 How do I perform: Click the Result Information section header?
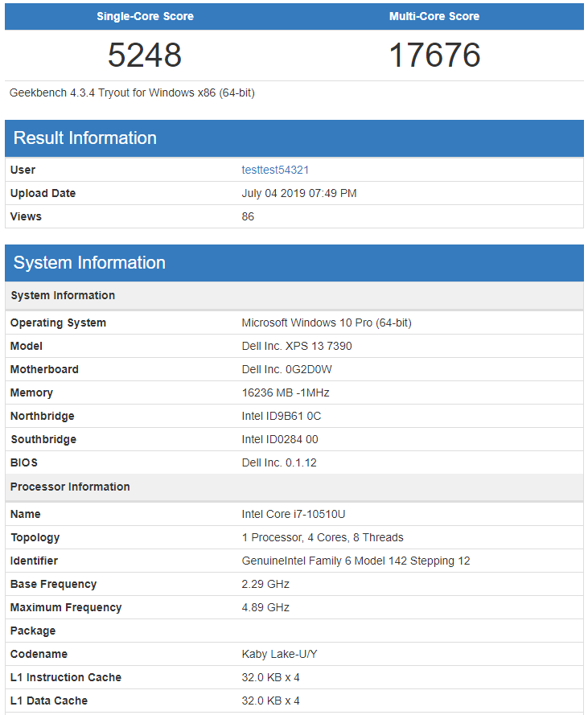coord(85,138)
